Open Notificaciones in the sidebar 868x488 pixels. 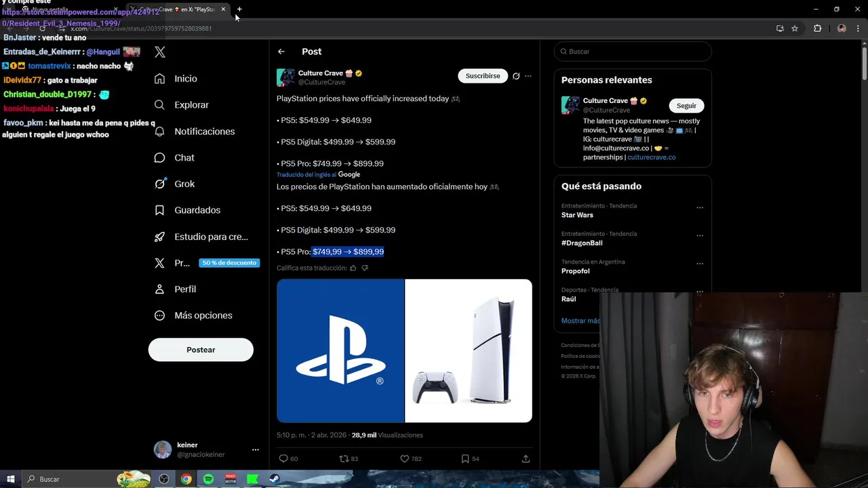195,131
